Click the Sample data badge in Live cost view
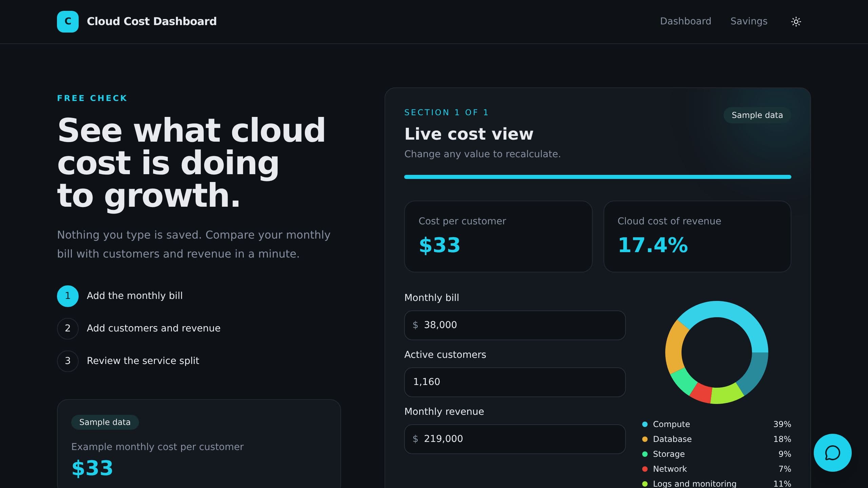Viewport: 868px width, 488px height. pos(757,115)
